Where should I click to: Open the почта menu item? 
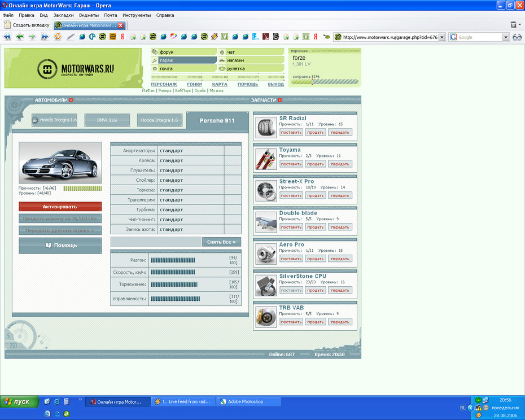click(183, 68)
